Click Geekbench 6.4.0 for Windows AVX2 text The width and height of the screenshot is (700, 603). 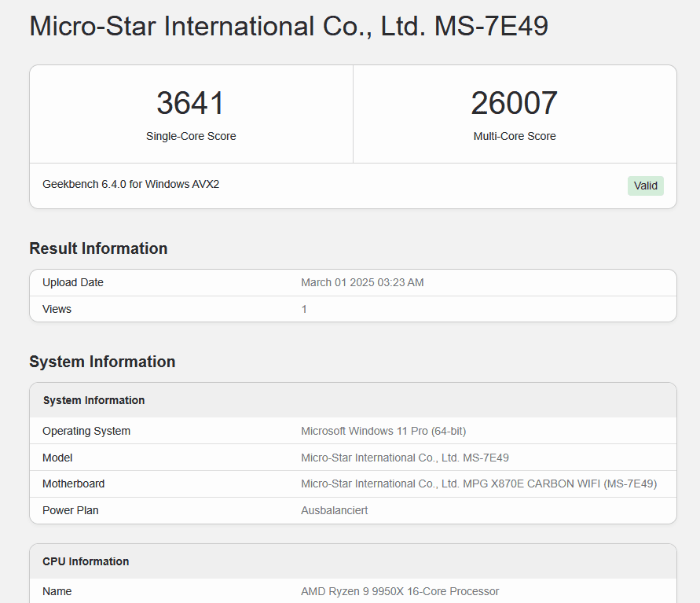[x=130, y=184]
